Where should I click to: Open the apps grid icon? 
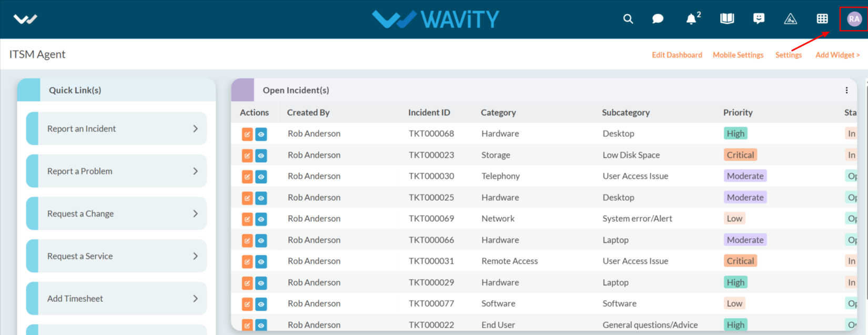pos(822,19)
